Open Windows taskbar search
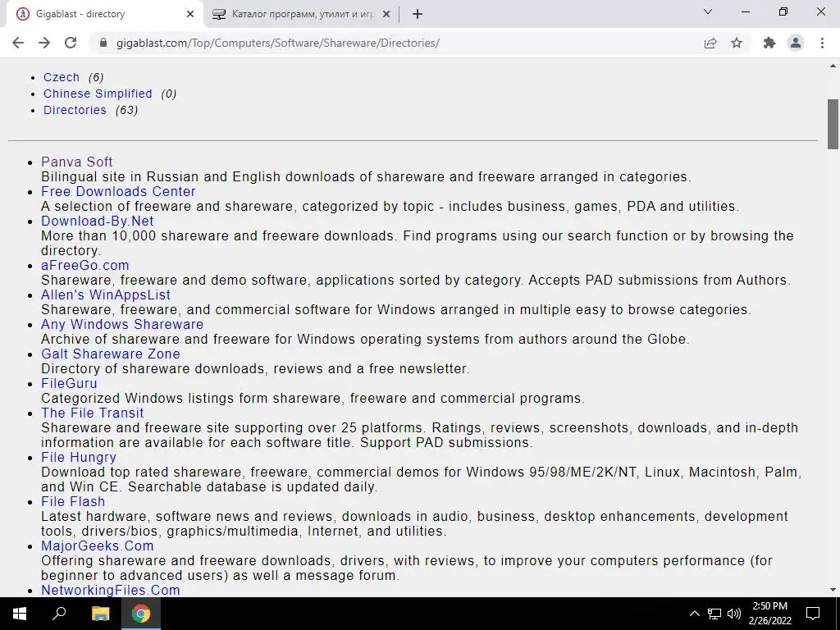Viewport: 840px width, 630px height. pyautogui.click(x=59, y=614)
